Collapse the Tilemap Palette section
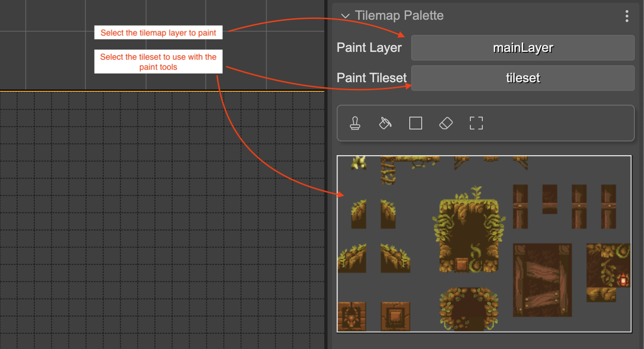644x349 pixels. (x=345, y=16)
